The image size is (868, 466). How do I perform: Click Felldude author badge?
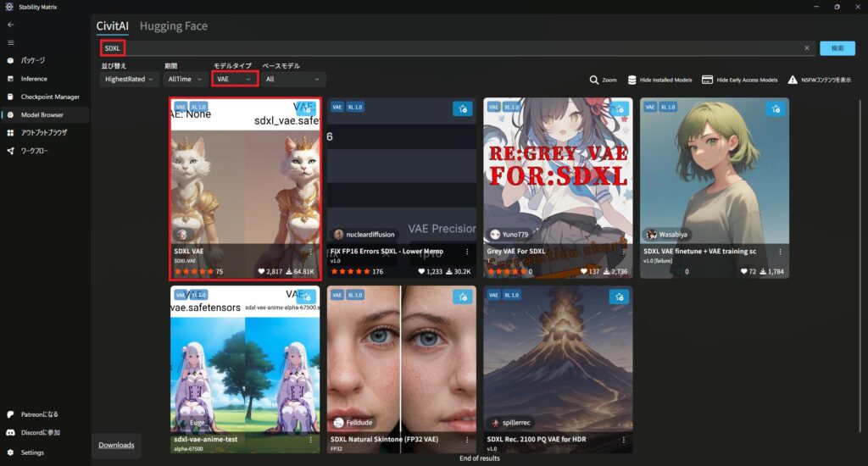coord(353,423)
